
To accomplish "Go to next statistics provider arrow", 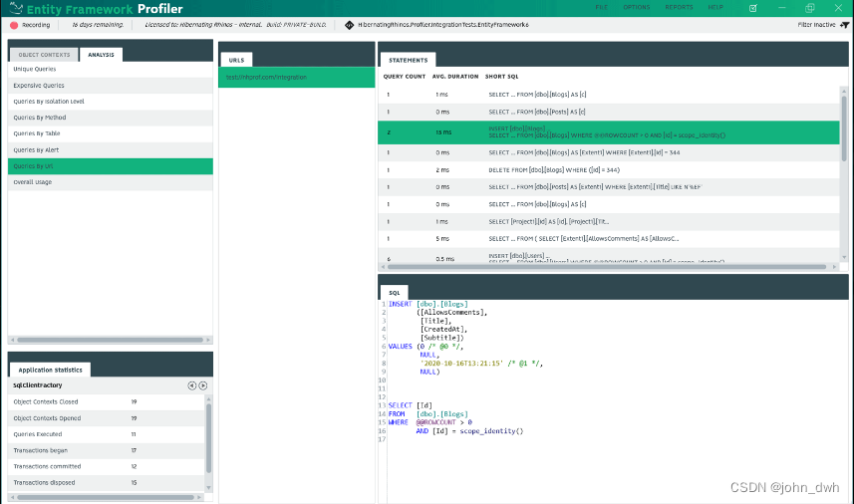I will coord(203,385).
